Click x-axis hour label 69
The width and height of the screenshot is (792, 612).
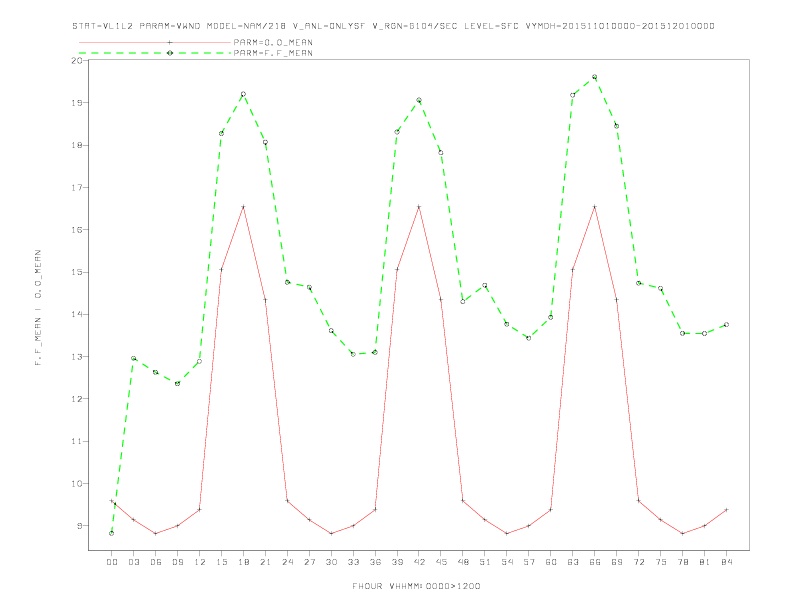617,562
